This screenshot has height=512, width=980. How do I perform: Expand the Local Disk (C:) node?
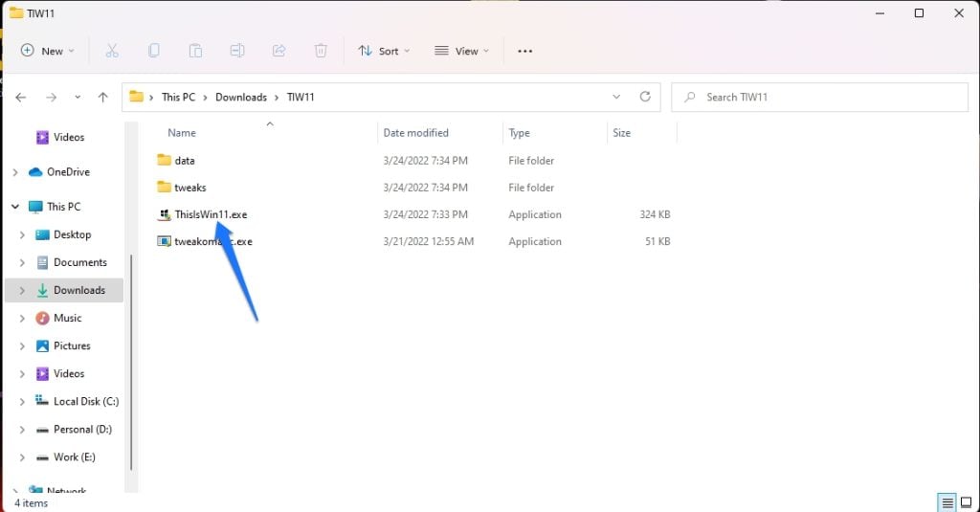click(x=23, y=401)
